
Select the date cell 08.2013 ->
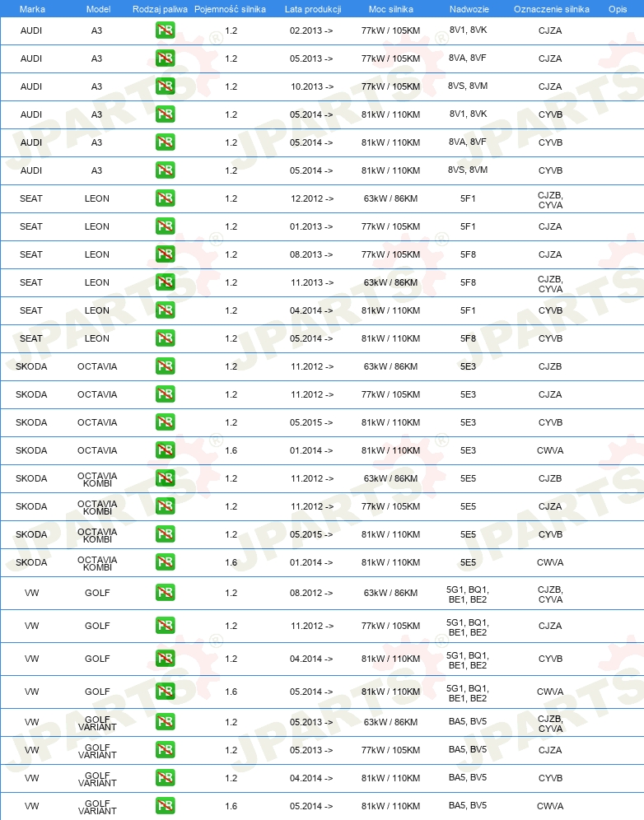[x=311, y=254]
